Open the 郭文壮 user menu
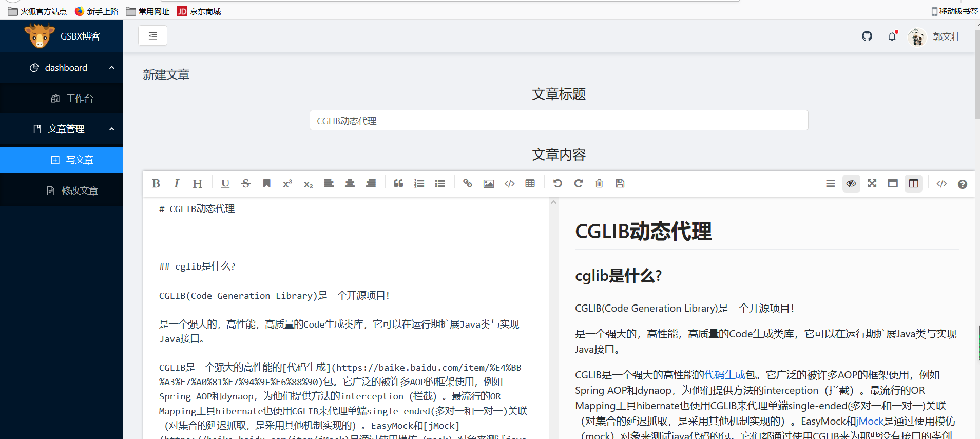This screenshot has width=980, height=439. click(946, 36)
